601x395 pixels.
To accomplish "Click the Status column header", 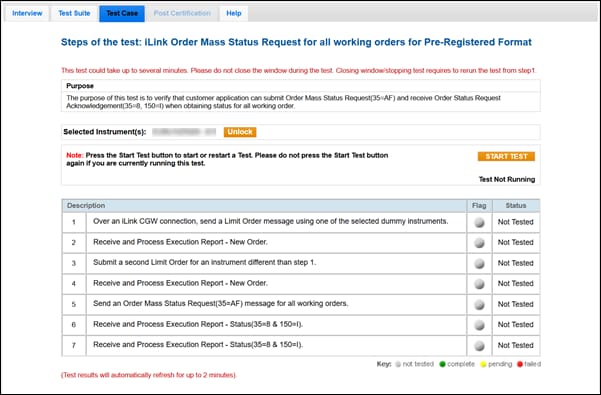I will (x=516, y=206).
